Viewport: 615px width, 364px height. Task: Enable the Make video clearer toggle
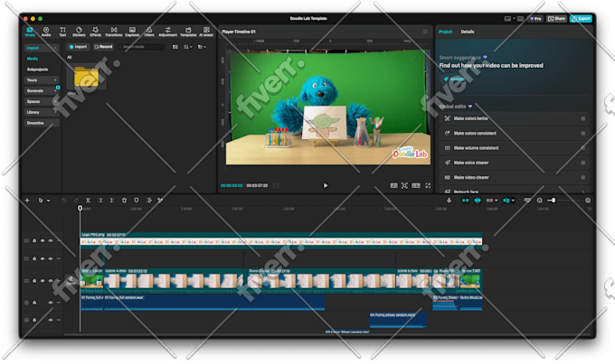(583, 178)
